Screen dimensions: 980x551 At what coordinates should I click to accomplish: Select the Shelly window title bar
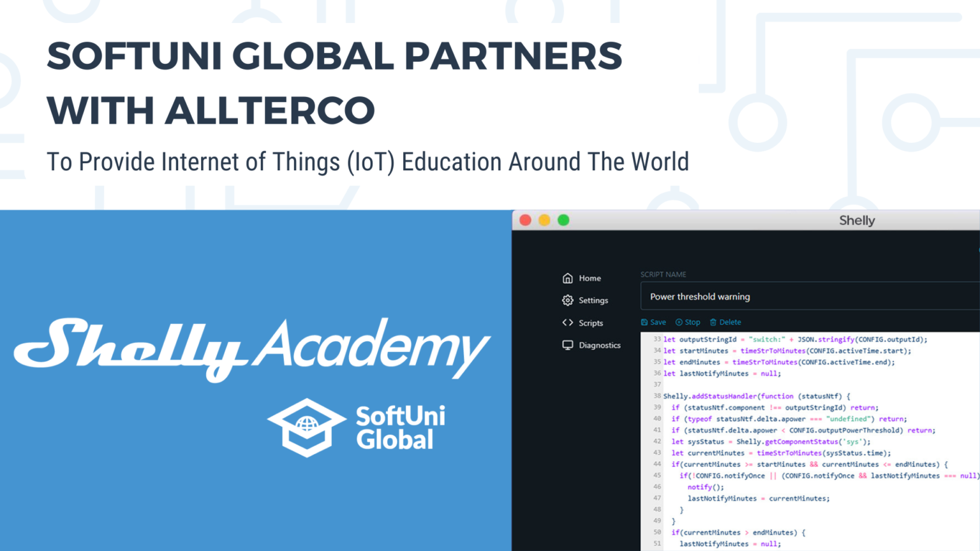pyautogui.click(x=857, y=220)
